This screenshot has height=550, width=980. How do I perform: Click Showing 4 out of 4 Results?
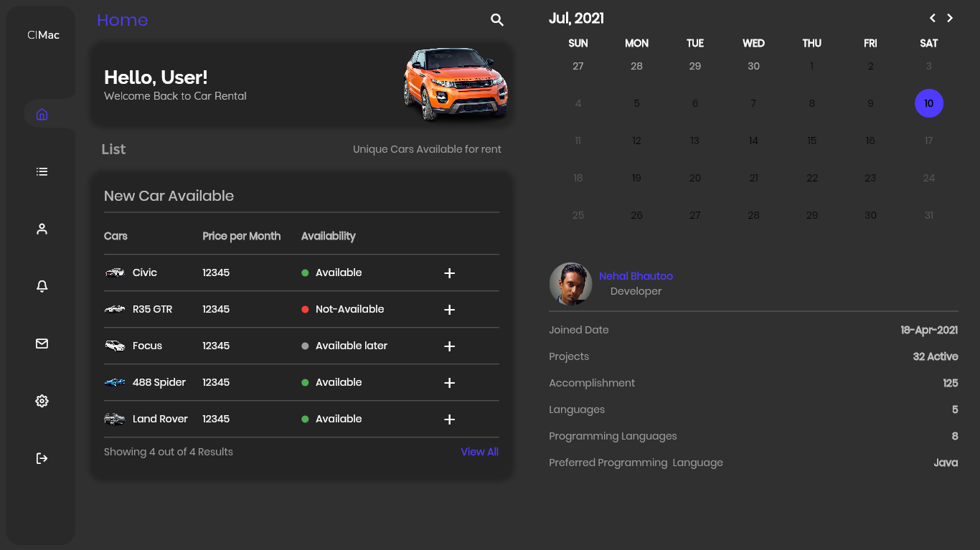(x=169, y=452)
